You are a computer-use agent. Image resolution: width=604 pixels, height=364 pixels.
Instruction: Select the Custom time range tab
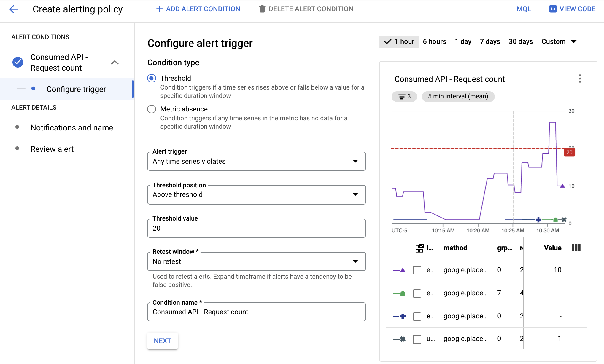click(x=559, y=41)
